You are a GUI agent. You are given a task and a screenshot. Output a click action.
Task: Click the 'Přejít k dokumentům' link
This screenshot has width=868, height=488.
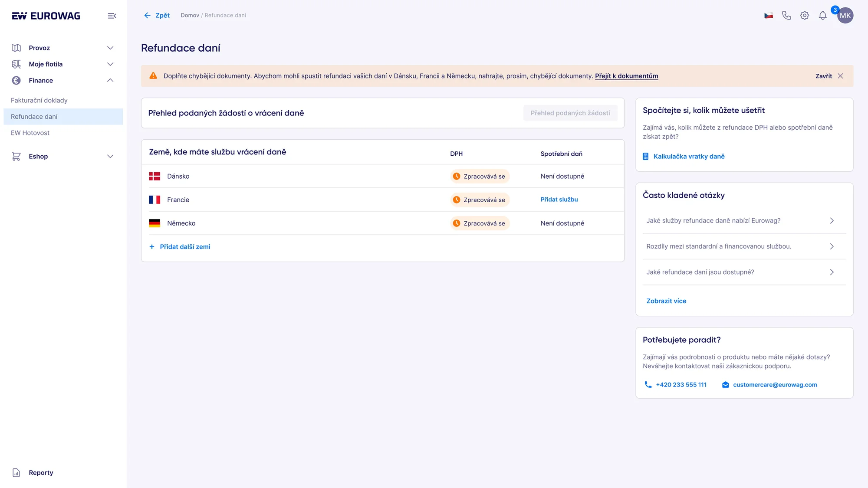coord(626,76)
